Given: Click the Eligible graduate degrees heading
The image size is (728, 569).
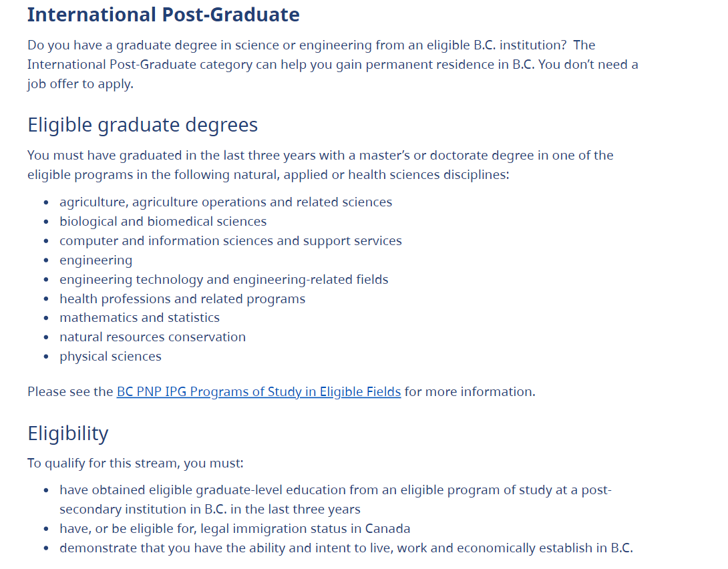Looking at the screenshot, I should point(142,125).
